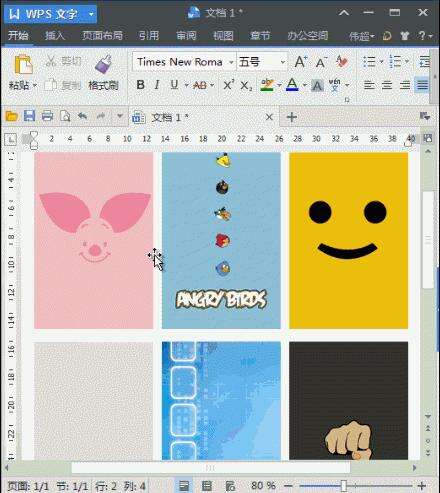Image resolution: width=440 pixels, height=493 pixels.
Task: Insert a bulleted list
Action: (x=369, y=62)
